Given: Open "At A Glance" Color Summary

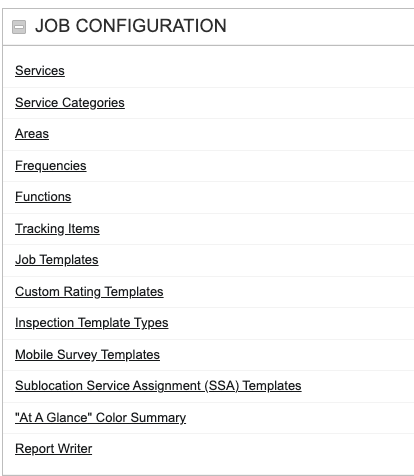Looking at the screenshot, I should [100, 418].
